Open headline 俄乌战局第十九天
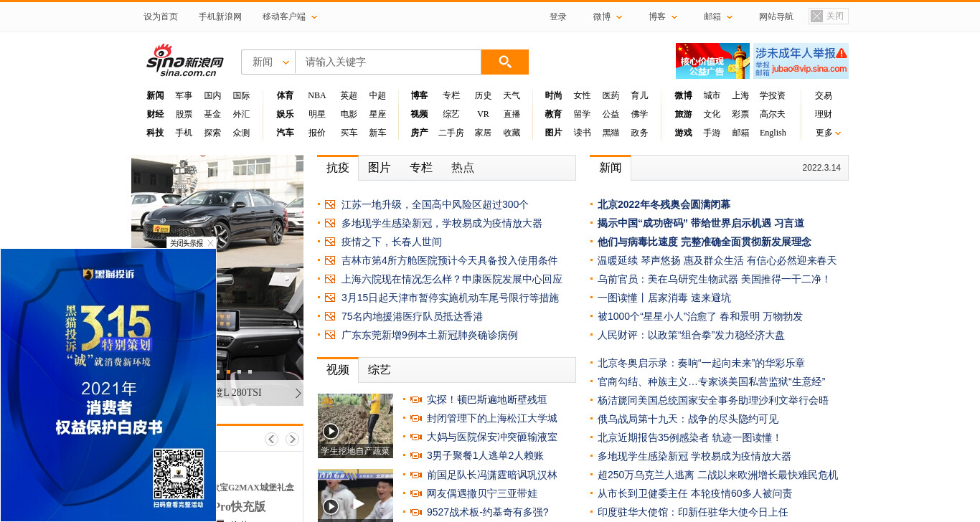The width and height of the screenshot is (980, 522). click(688, 419)
